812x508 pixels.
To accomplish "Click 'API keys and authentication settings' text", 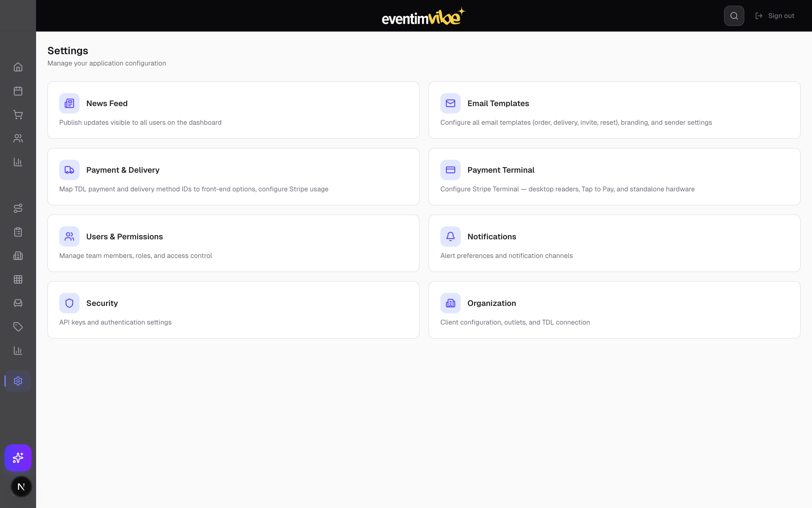I will click(x=115, y=322).
